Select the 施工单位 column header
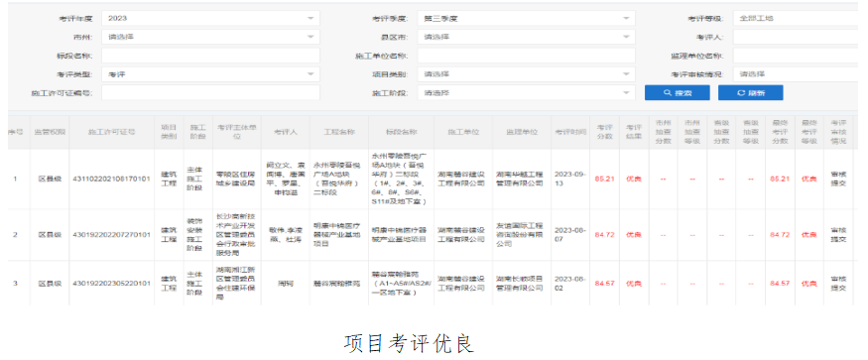868x360 pixels. [x=463, y=132]
